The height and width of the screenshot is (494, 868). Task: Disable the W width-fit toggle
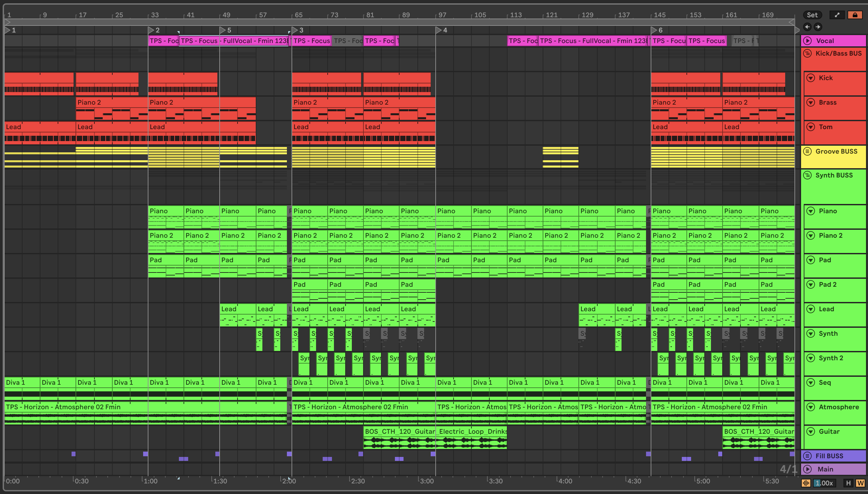[x=860, y=483]
